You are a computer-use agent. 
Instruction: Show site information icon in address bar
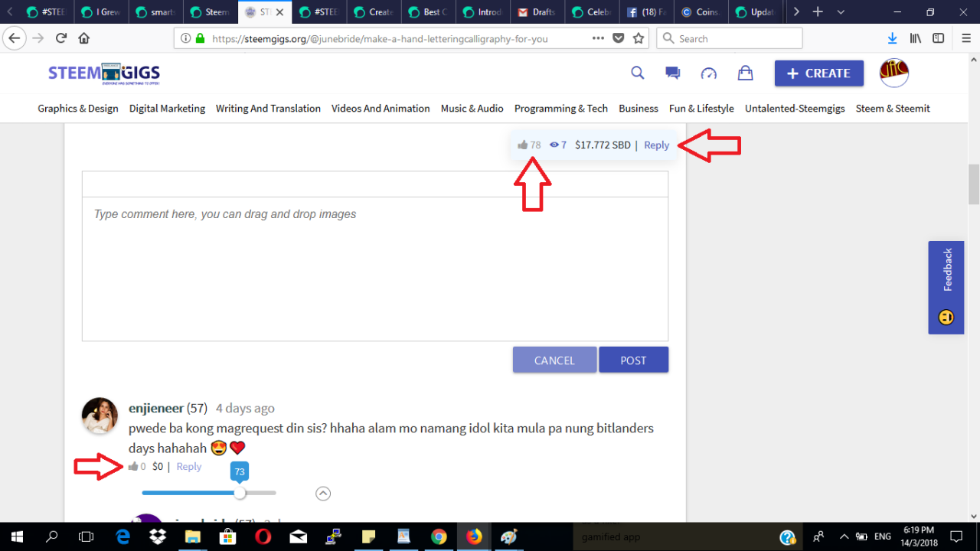click(x=187, y=38)
